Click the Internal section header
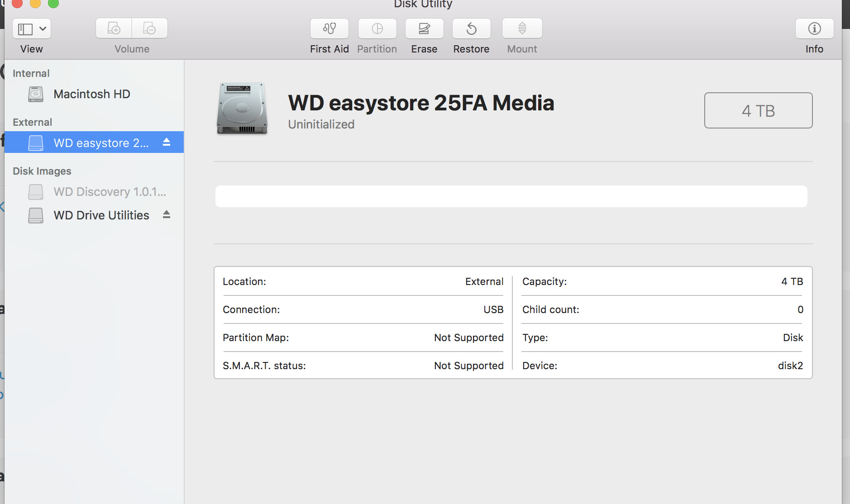Screen dimensions: 850x504 [x=31, y=73]
